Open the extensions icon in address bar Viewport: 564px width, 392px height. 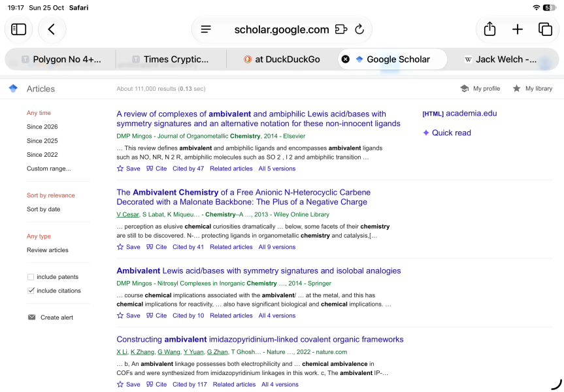point(341,29)
